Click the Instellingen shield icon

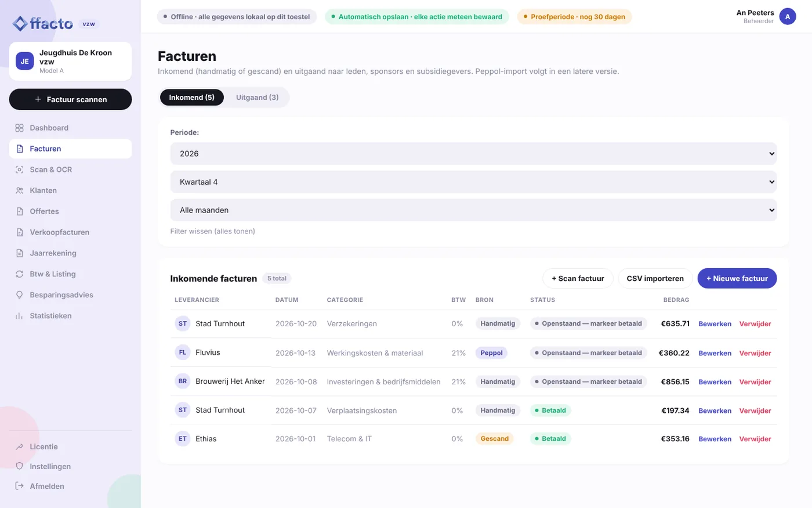point(19,466)
